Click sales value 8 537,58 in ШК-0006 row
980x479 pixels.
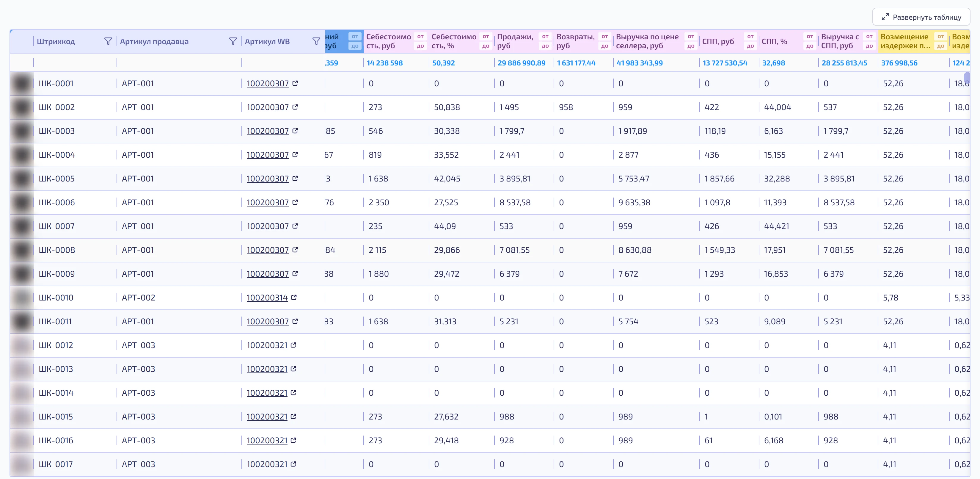[x=515, y=202]
